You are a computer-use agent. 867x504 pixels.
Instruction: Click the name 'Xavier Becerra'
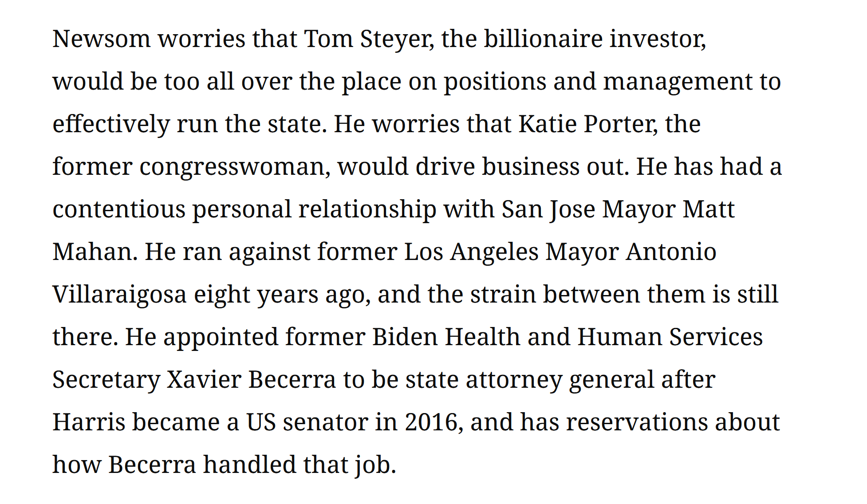coord(251,379)
